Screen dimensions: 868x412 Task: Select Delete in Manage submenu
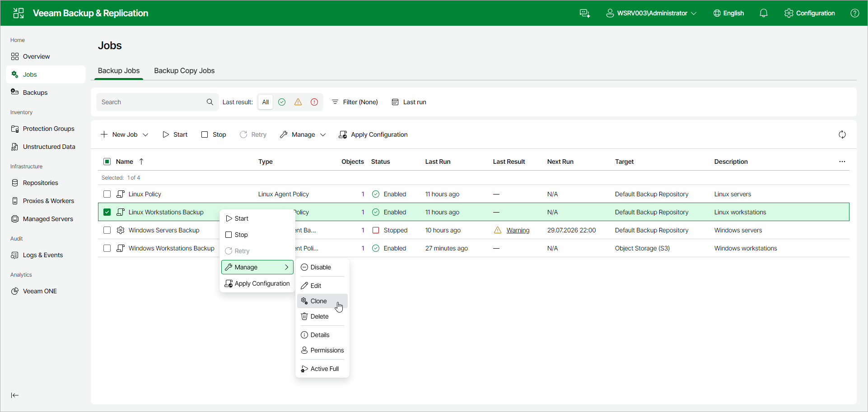point(322,316)
